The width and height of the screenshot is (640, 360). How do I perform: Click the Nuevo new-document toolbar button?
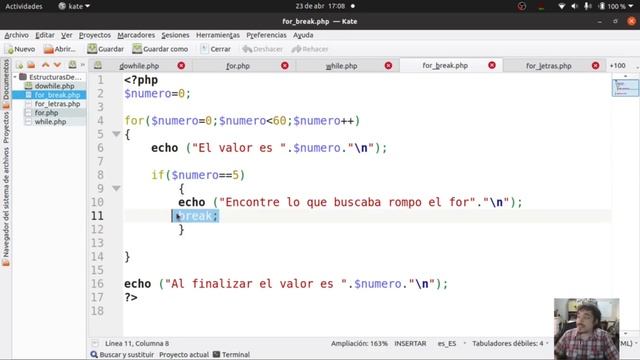point(21,49)
